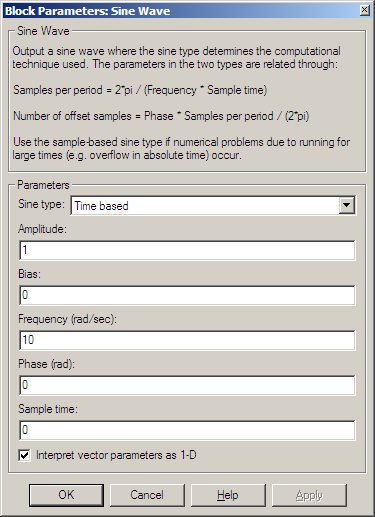
Task: Dismiss changes using Cancel button
Action: click(147, 495)
